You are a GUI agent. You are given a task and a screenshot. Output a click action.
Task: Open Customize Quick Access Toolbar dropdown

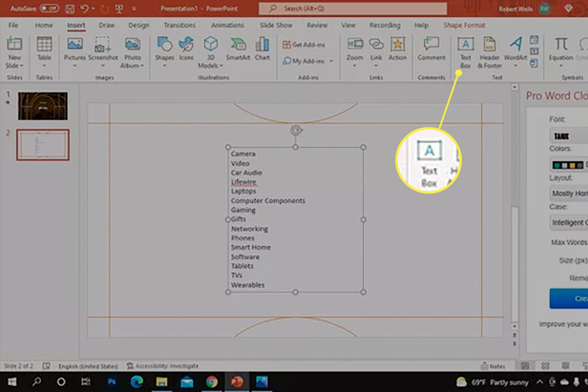[133, 9]
